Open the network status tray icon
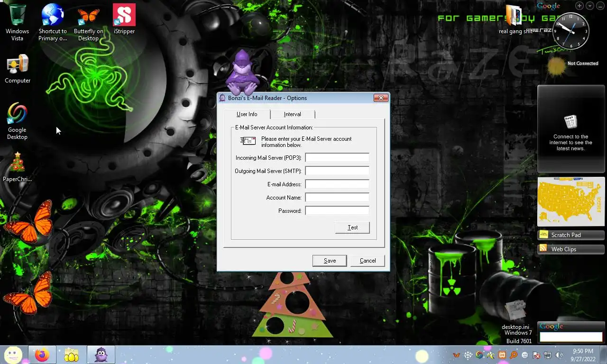Viewport: 607px width, 364px height. (x=548, y=355)
